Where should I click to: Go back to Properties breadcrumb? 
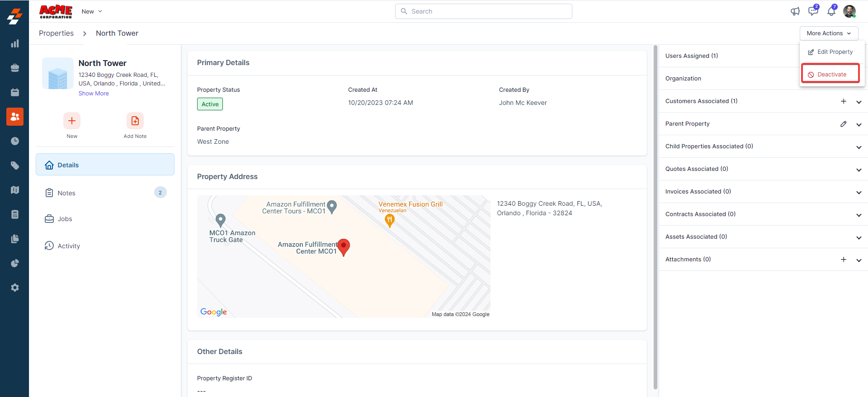[x=56, y=33]
